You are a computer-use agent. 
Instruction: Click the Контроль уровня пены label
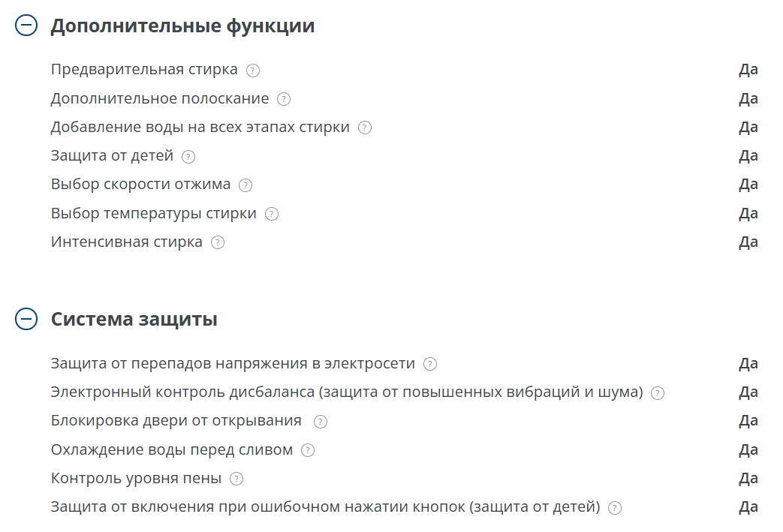136,478
